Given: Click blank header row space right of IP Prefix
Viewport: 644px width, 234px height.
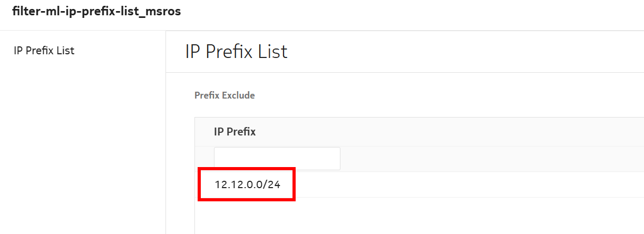Looking at the screenshot, I should pyautogui.click(x=448, y=132).
